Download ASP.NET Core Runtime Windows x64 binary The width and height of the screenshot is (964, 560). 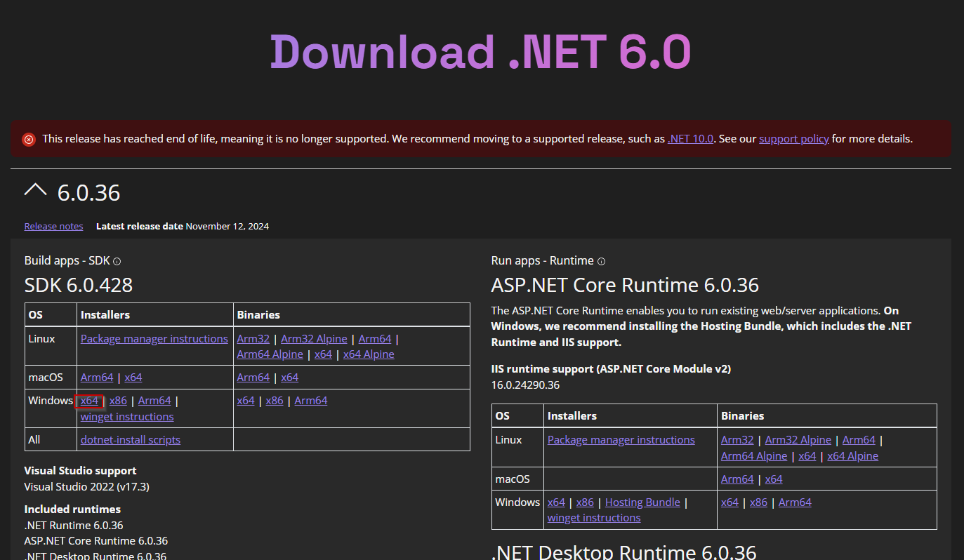[x=729, y=502]
